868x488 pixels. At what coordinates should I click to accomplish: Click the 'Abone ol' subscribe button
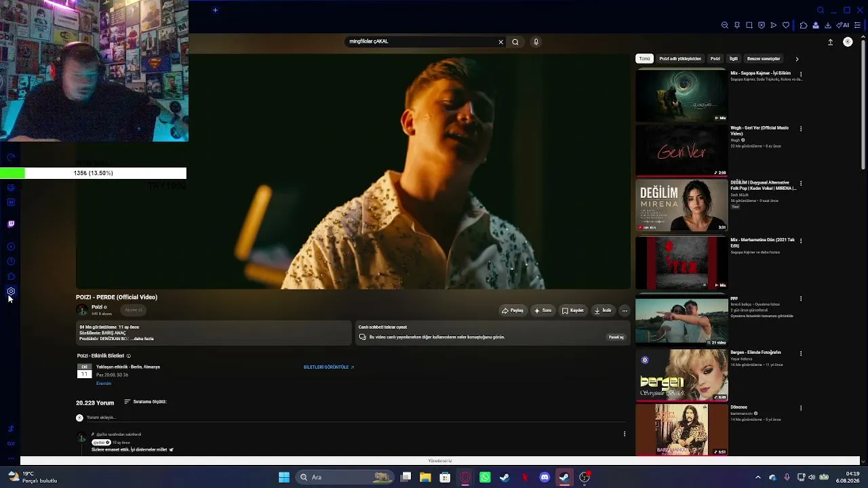point(134,310)
